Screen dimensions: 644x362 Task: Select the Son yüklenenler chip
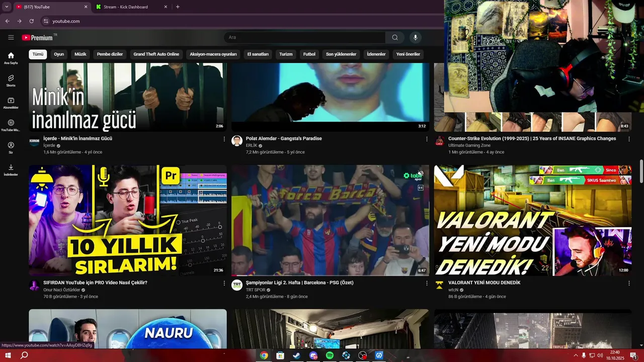coord(341,54)
